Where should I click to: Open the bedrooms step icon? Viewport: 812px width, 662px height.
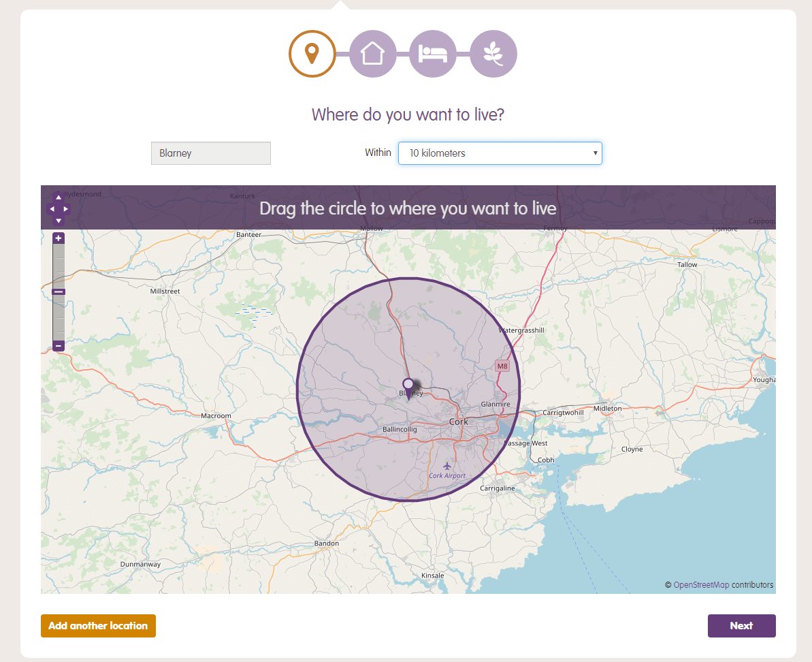tap(433, 54)
